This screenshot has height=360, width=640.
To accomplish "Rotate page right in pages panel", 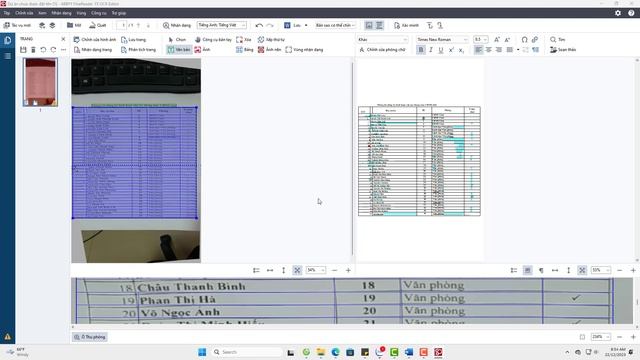I will 53,50.
